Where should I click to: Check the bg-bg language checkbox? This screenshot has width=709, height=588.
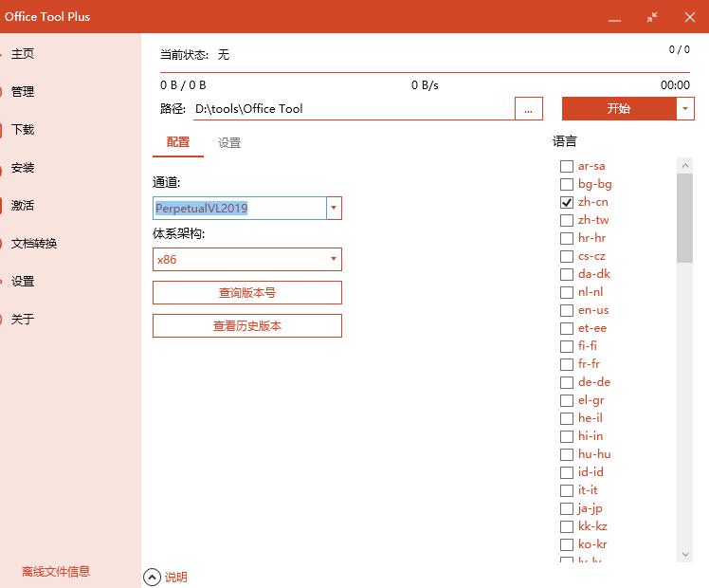[567, 185]
